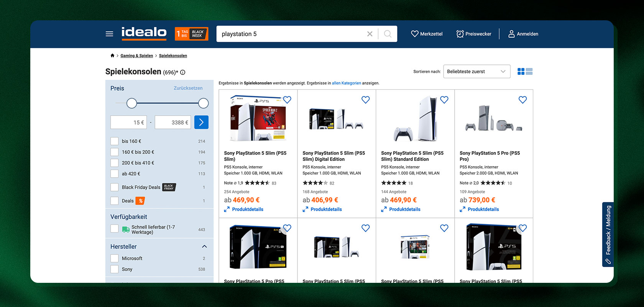The width and height of the screenshot is (644, 307).
Task: Click the orange percent Deals icon
Action: [x=140, y=201]
